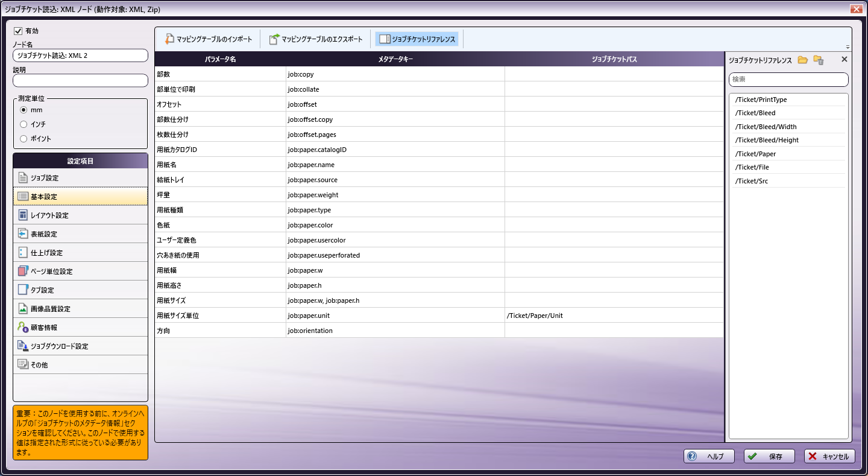Click the job:collate metadata key cell
This screenshot has width=868, height=476.
point(395,89)
